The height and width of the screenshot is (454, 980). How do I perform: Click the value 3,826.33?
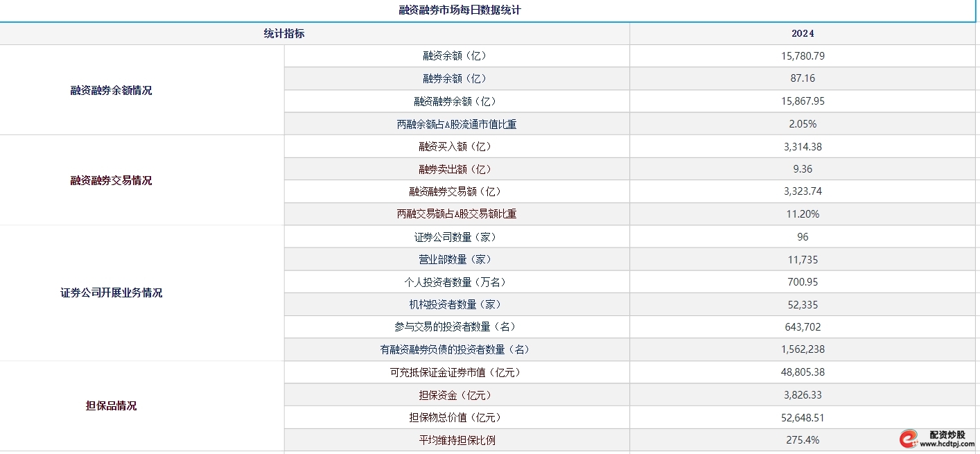click(x=803, y=395)
